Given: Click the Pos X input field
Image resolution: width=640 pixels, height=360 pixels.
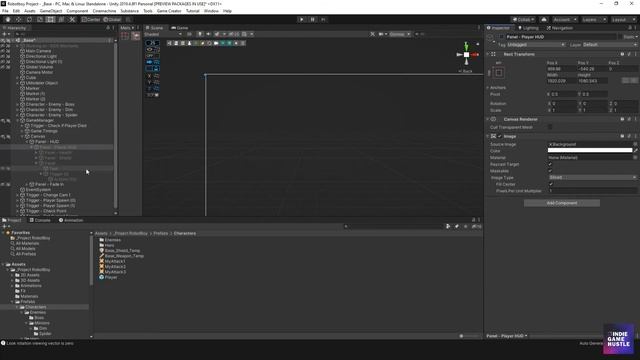Looking at the screenshot, I should (x=561, y=69).
